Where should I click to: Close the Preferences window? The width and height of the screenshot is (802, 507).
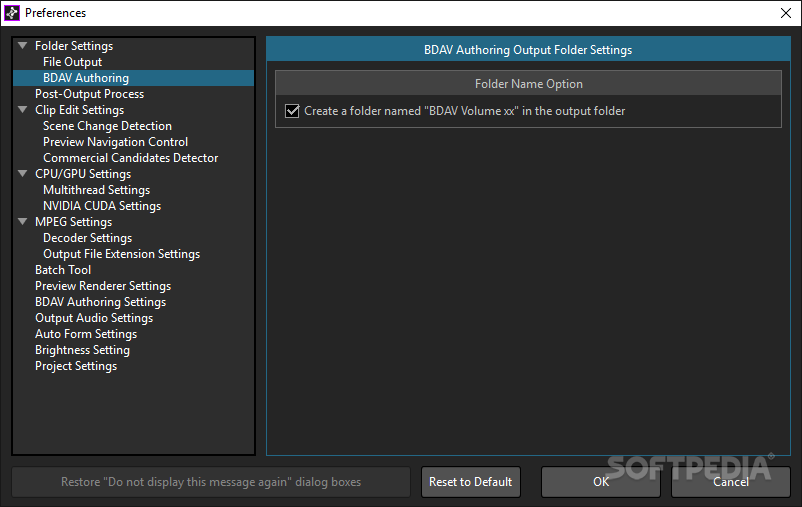[786, 13]
